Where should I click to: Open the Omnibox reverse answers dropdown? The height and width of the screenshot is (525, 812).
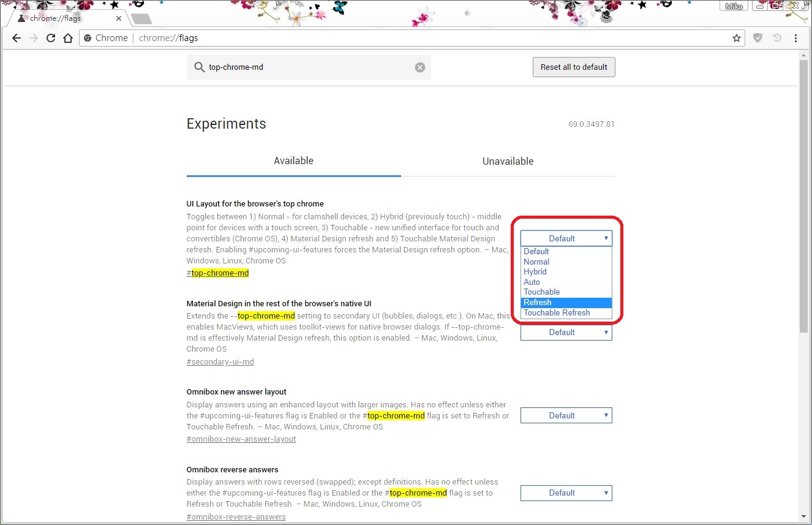(x=566, y=493)
